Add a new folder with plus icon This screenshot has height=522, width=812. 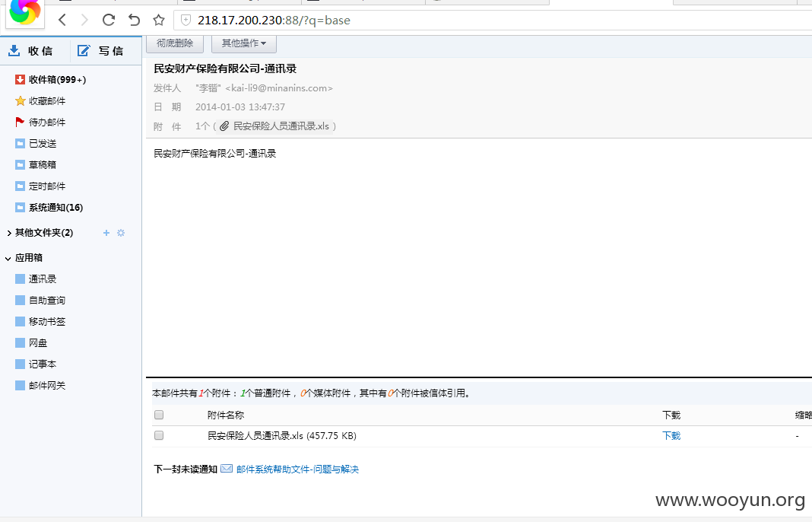click(106, 233)
